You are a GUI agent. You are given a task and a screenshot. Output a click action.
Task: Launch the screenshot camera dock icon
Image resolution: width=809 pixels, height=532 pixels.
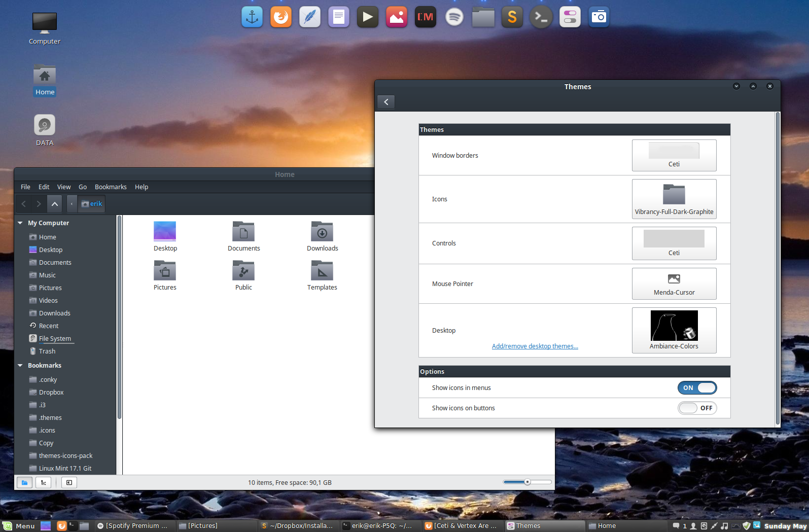(599, 17)
